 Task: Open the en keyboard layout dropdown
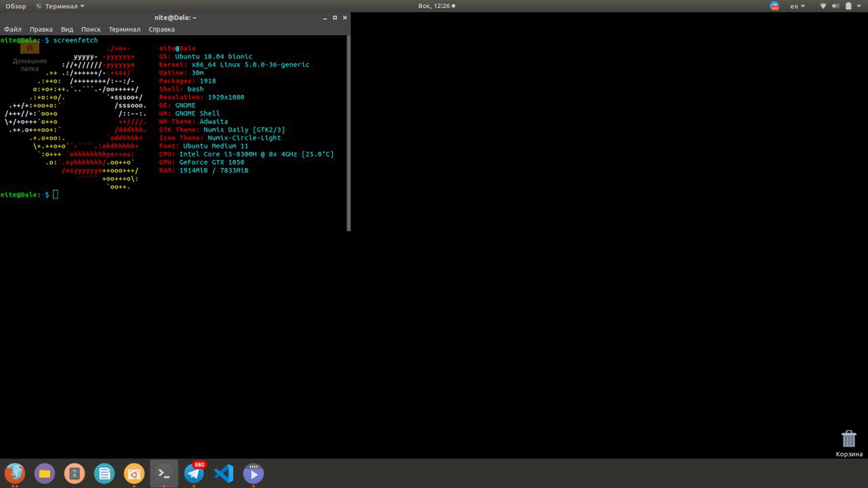pos(798,6)
